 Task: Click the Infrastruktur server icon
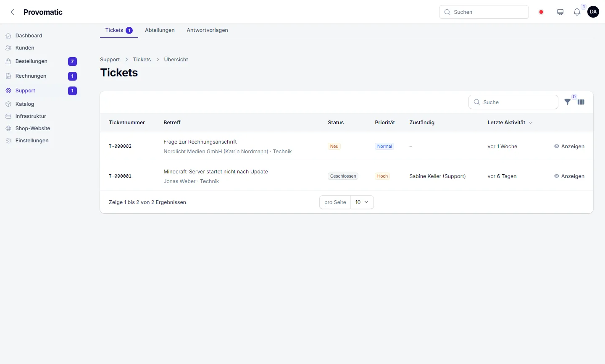[8, 116]
